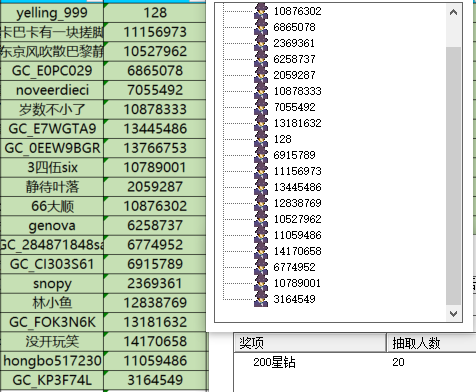This screenshot has width=476, height=392.
Task: Select tree entry 6915789
Action: [294, 155]
